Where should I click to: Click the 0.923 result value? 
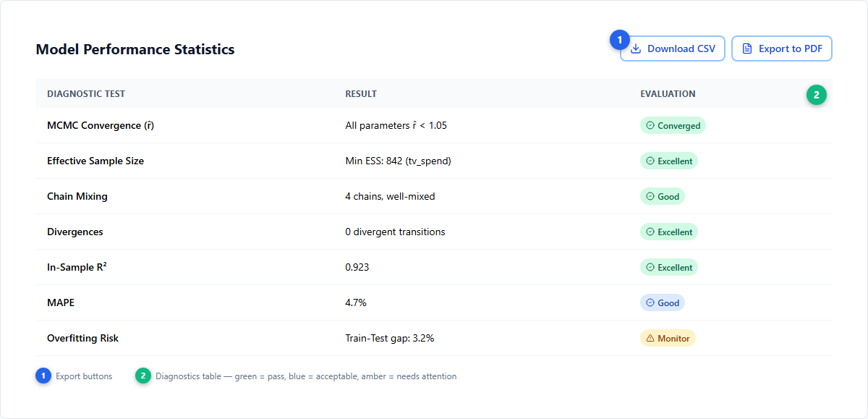[x=357, y=267]
